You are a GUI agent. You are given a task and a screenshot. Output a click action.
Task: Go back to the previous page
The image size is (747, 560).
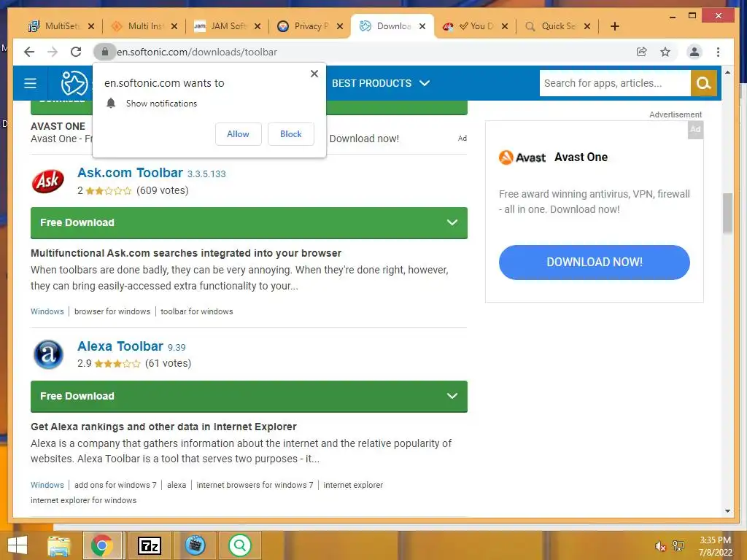(x=29, y=52)
